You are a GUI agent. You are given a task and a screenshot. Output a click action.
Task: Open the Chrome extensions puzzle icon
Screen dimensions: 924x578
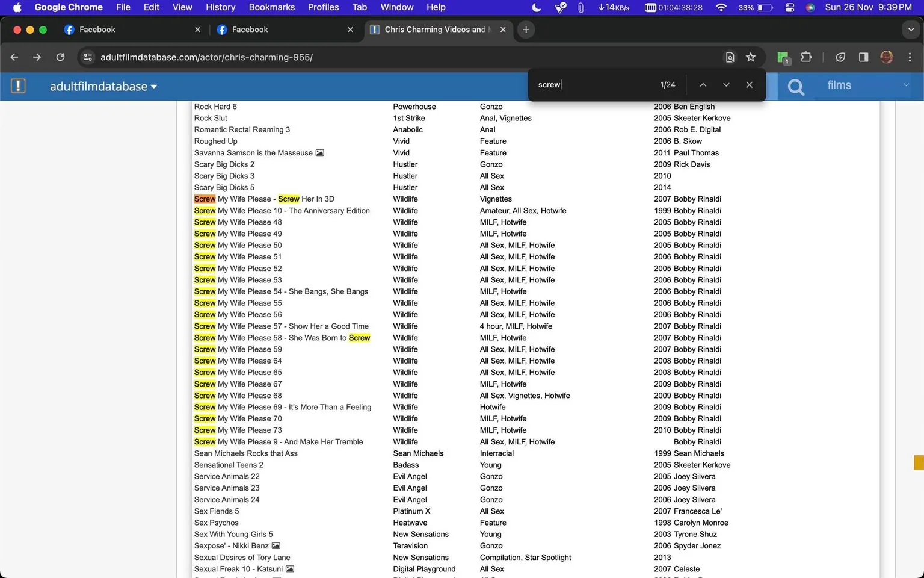coord(806,57)
